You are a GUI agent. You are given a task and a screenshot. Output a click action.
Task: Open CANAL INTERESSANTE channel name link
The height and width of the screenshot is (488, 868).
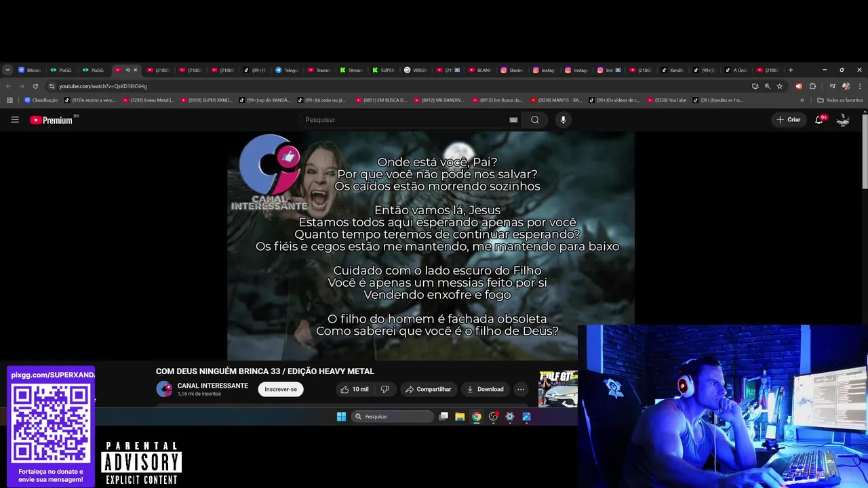tap(213, 386)
